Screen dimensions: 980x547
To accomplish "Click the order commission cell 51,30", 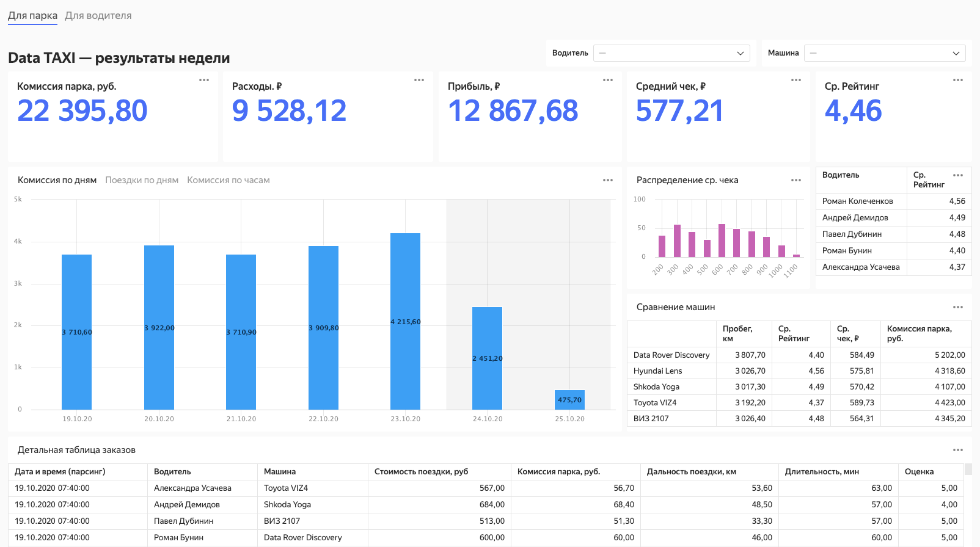I will click(x=576, y=521).
